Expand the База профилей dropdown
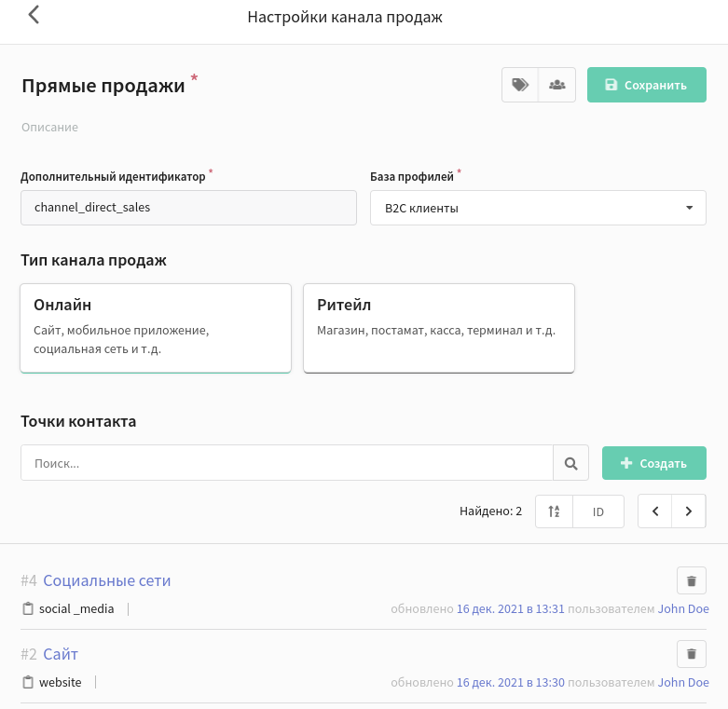728x709 pixels. [538, 208]
